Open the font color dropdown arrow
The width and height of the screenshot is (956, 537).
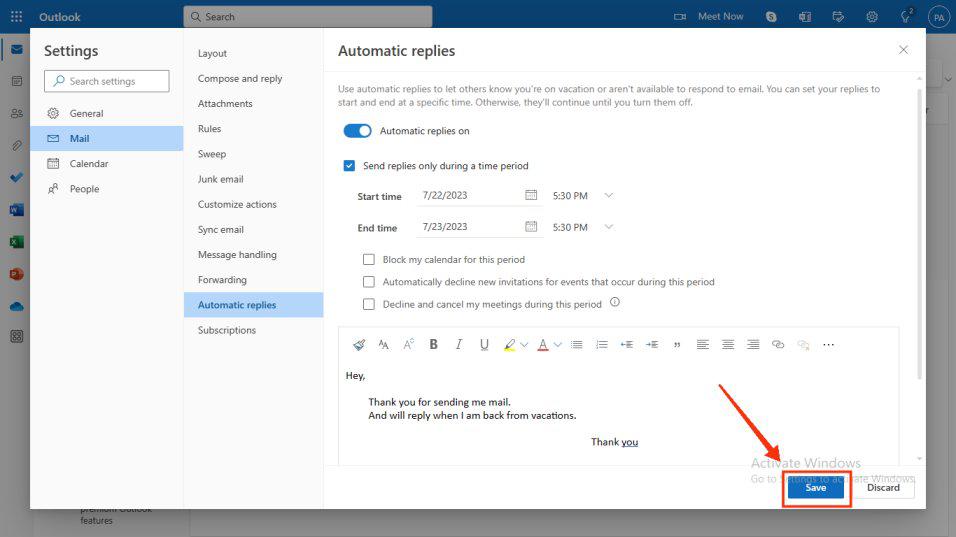tap(557, 345)
